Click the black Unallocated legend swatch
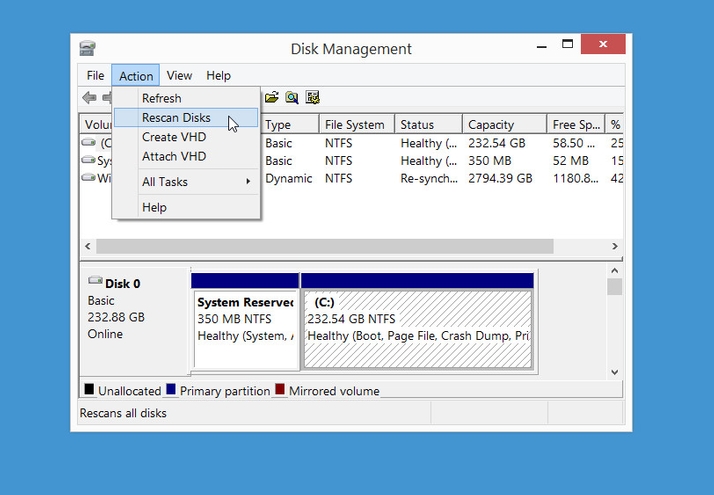Screen dimensions: 714x495 point(89,390)
